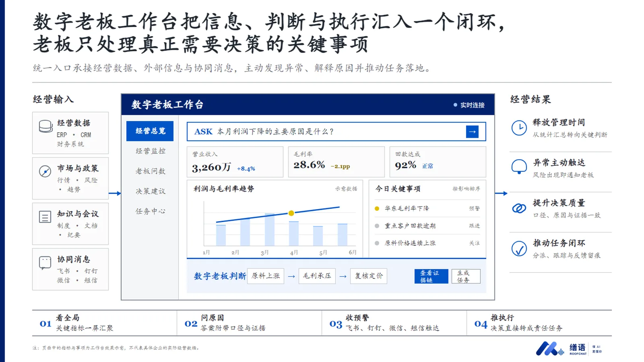Click the yellow dot beside 华东毛利率下降

(377, 208)
